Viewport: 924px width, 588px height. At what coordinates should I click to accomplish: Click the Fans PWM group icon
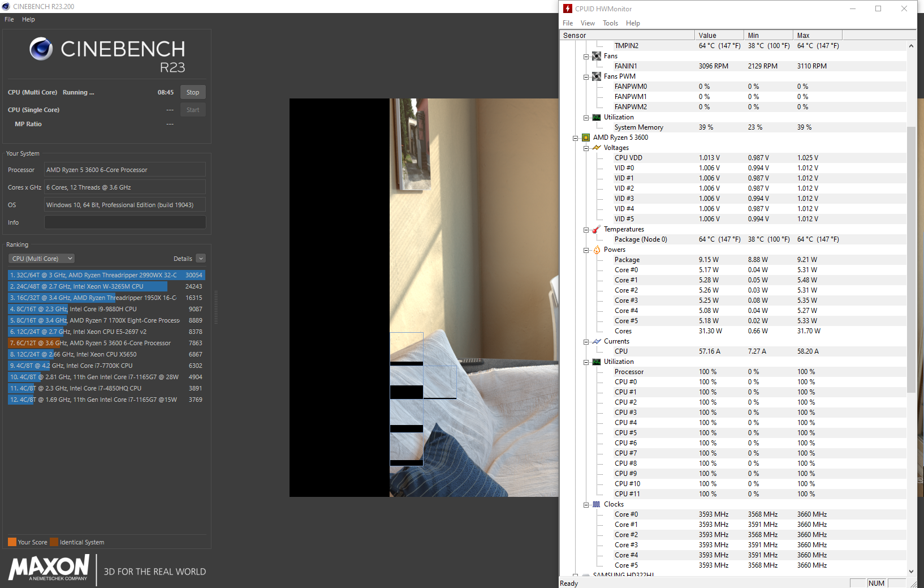click(x=597, y=76)
